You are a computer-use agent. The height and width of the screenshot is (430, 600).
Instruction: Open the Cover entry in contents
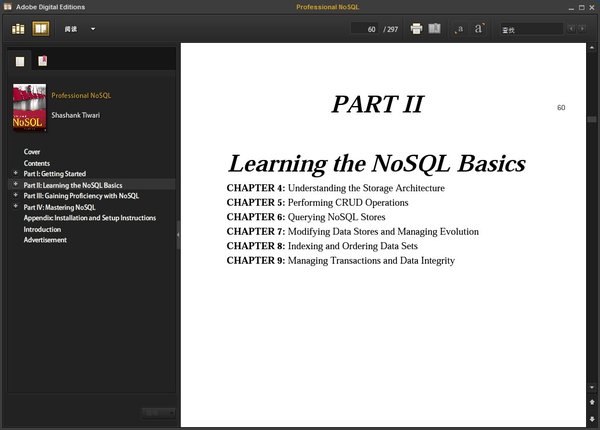[x=32, y=152]
